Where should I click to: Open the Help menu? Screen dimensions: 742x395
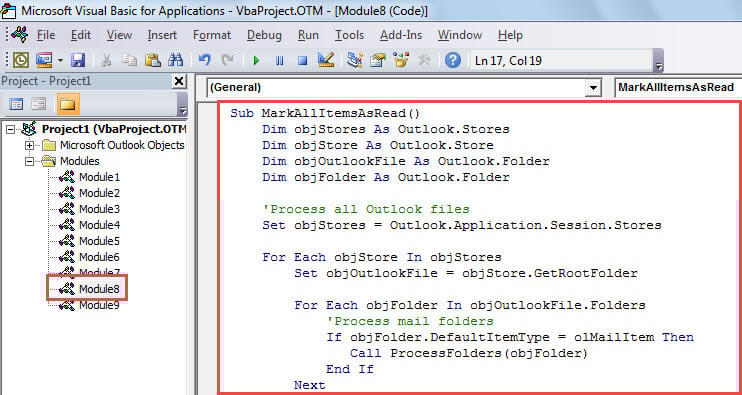[x=510, y=35]
